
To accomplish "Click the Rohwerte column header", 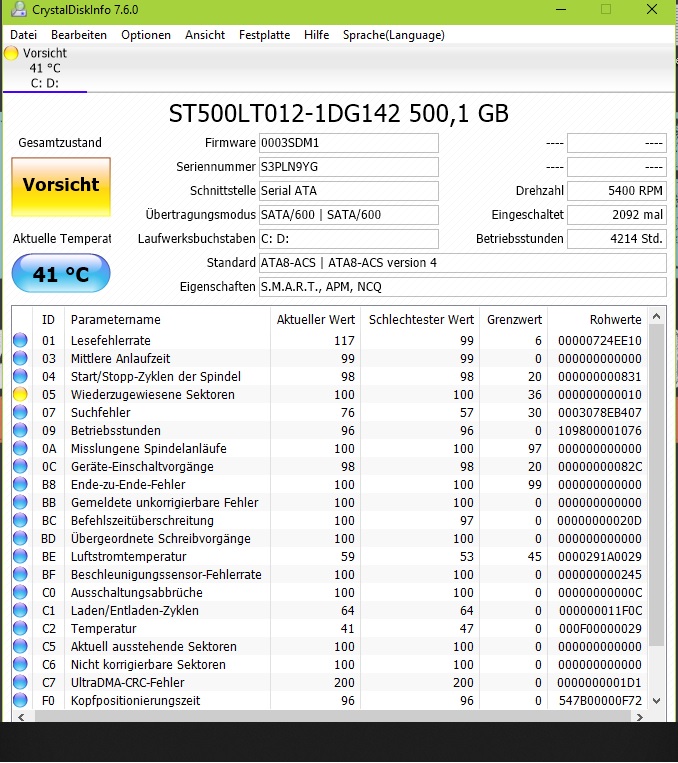I will [x=598, y=320].
